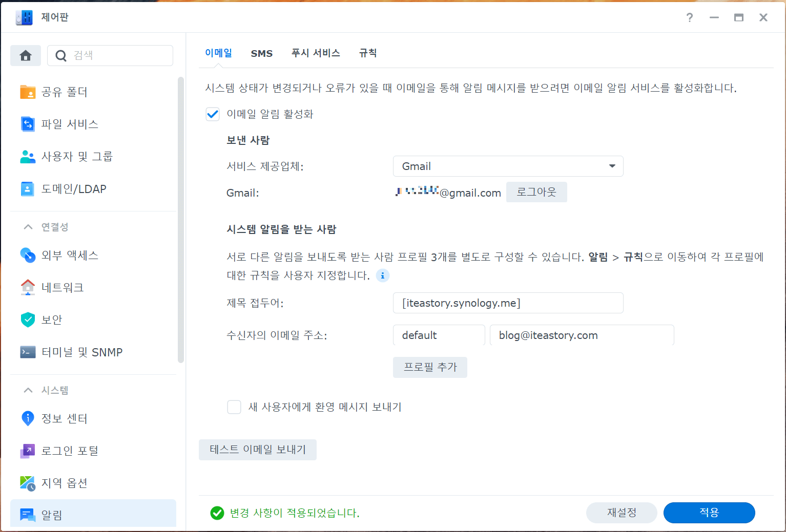Viewport: 786px width, 532px height.
Task: Click the 보낸 사람 section heading
Action: point(248,140)
